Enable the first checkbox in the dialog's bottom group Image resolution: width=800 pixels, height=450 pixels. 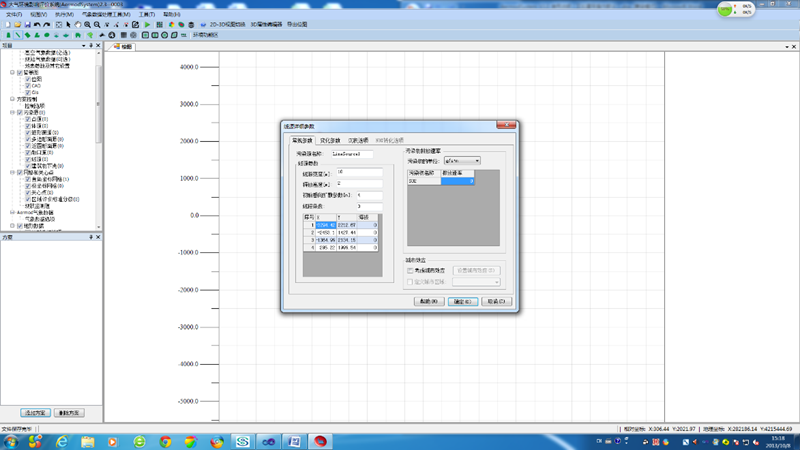[x=410, y=270]
